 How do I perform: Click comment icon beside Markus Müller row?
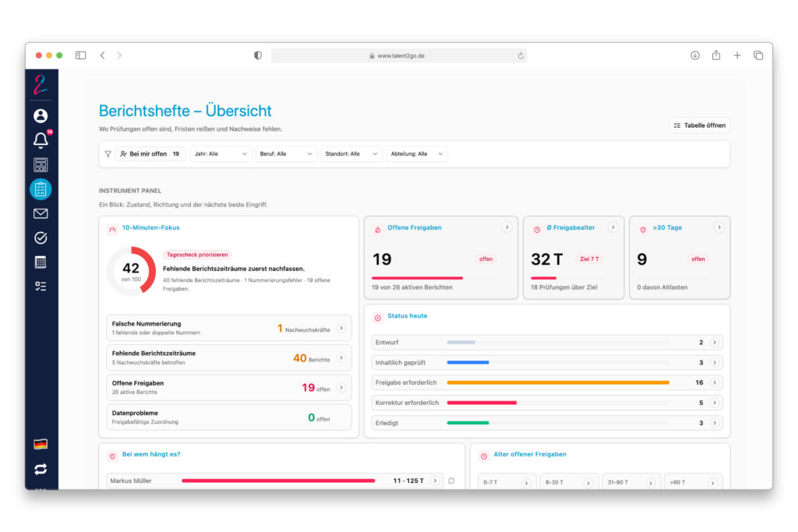(451, 481)
